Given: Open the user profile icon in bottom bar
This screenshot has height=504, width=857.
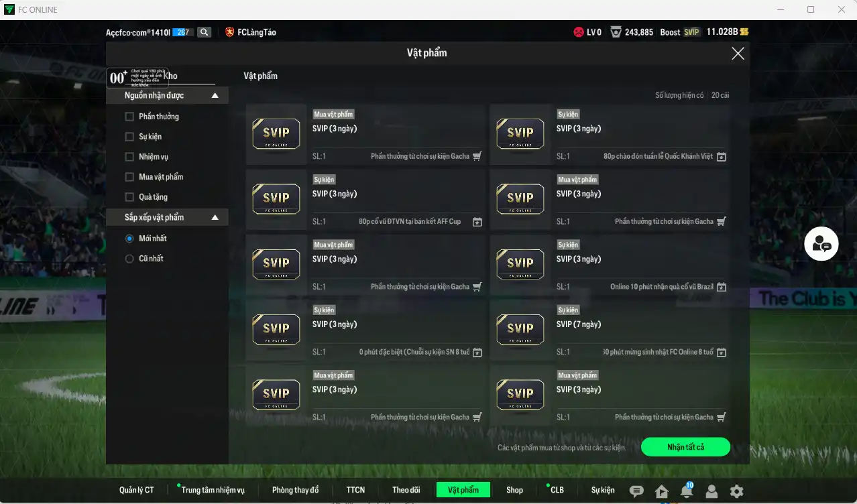Looking at the screenshot, I should (711, 491).
